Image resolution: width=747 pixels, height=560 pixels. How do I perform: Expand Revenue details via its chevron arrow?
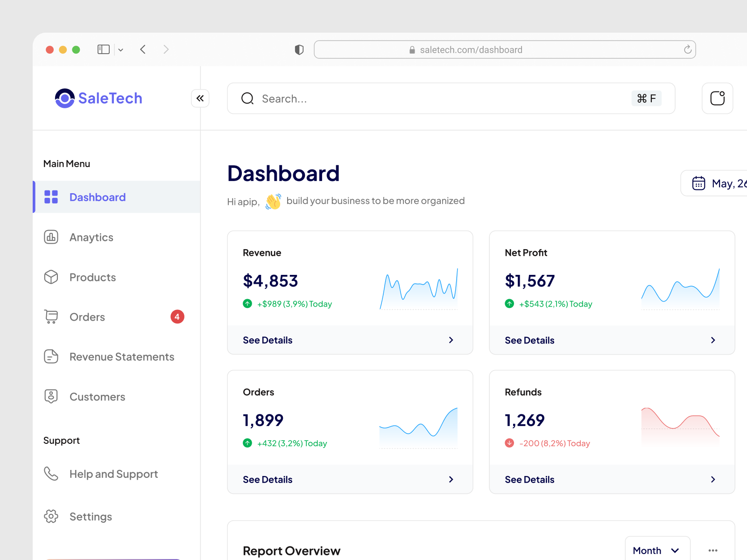coord(451,340)
